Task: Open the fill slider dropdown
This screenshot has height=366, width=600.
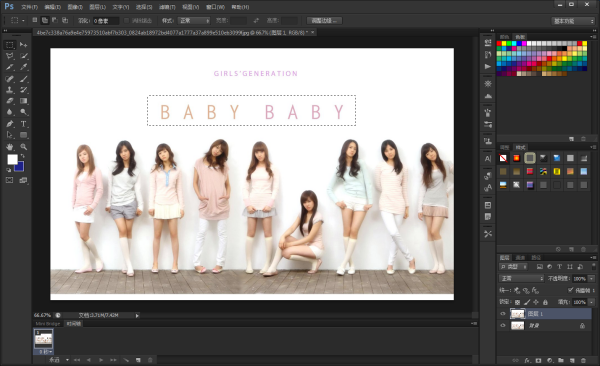Action: [x=592, y=302]
